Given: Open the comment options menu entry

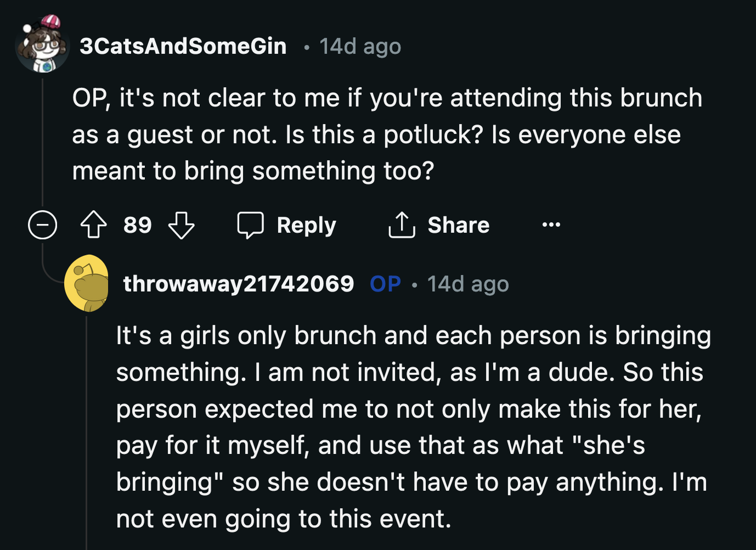Looking at the screenshot, I should click(550, 225).
